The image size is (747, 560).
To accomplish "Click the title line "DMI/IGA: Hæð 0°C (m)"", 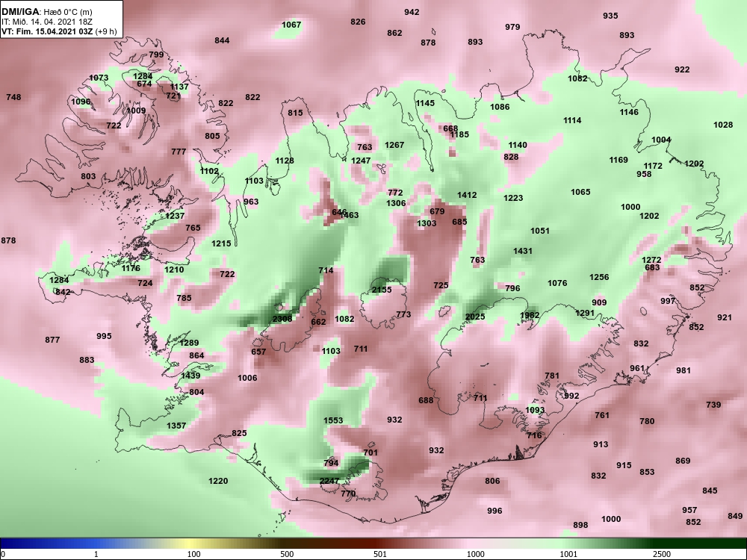I will coord(46,13).
